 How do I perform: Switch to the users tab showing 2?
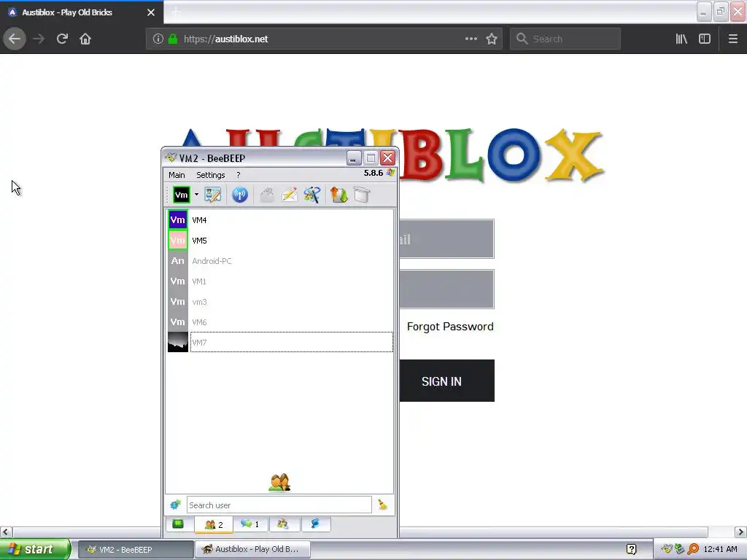[x=214, y=524]
